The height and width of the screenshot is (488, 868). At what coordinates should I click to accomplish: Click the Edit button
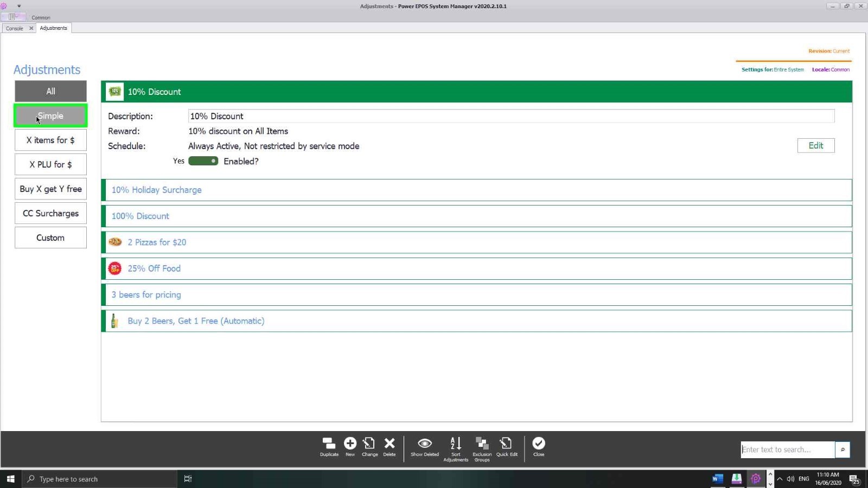(x=816, y=145)
